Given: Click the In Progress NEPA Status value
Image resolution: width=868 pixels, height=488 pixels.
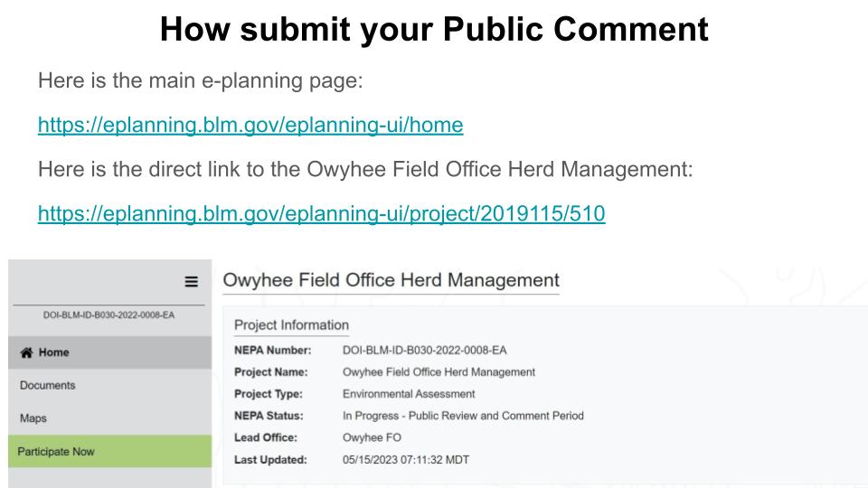Looking at the screenshot, I should pos(463,416).
